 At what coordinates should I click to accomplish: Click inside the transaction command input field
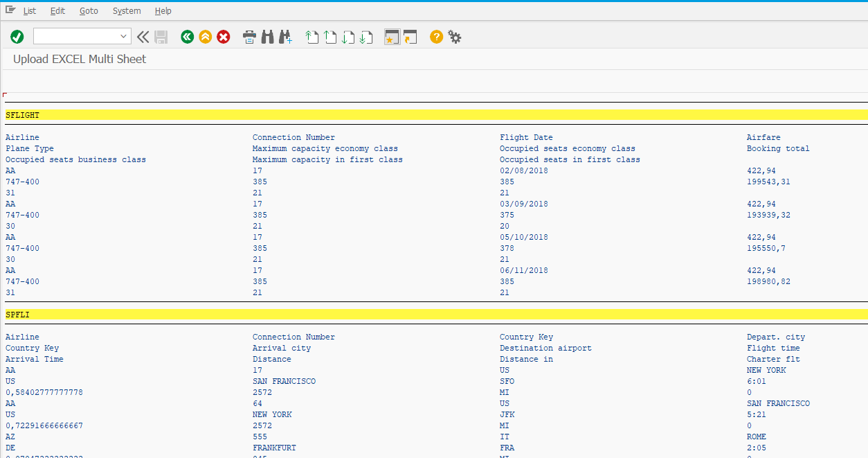coord(75,37)
